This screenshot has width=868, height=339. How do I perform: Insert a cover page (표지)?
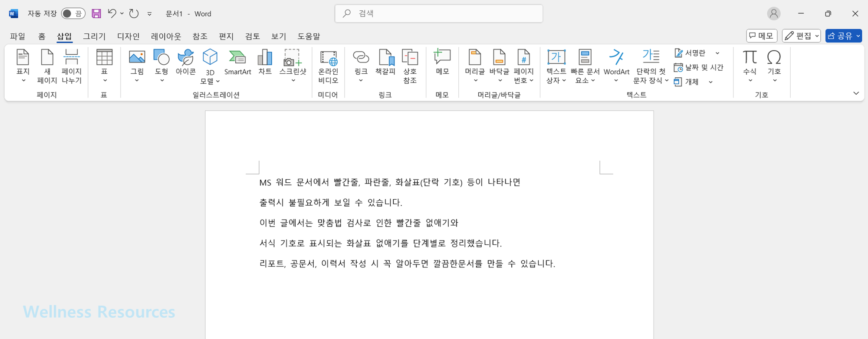pyautogui.click(x=23, y=66)
